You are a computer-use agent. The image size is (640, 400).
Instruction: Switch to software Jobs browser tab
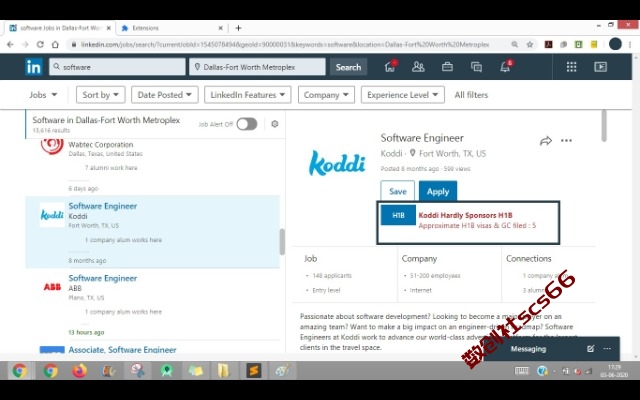pyautogui.click(x=60, y=28)
